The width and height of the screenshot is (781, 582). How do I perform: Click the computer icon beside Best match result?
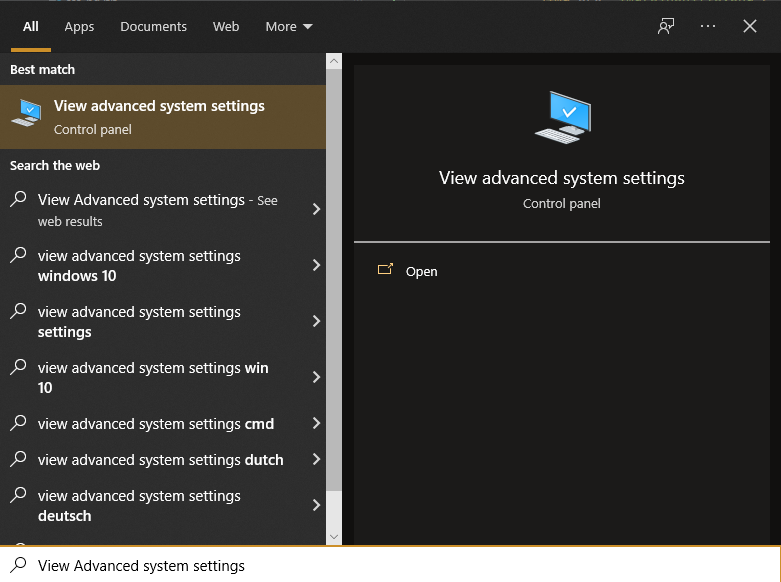27,114
